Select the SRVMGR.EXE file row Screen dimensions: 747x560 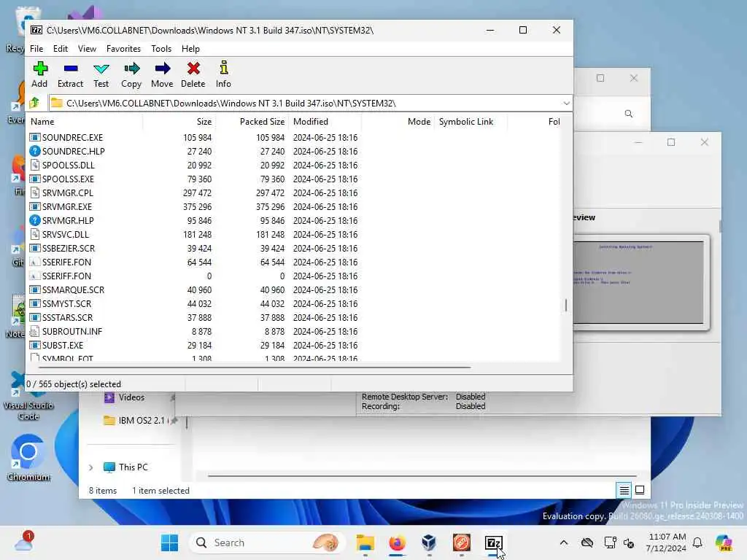tap(294, 206)
